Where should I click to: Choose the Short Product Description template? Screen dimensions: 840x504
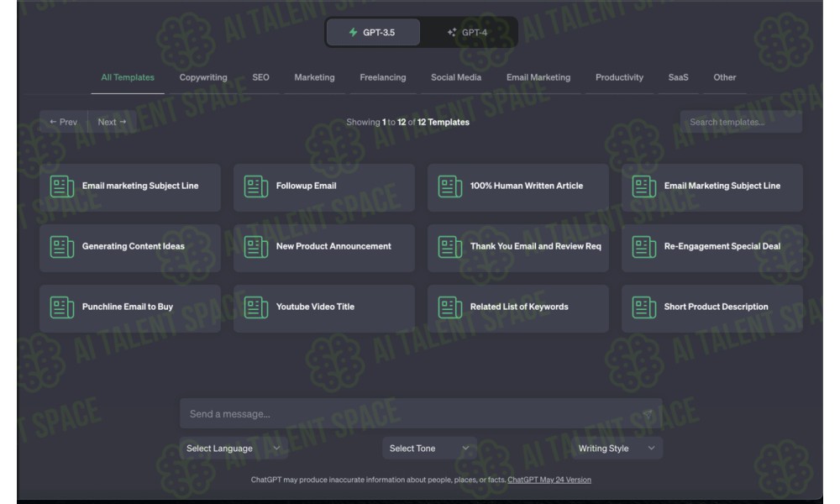712,308
